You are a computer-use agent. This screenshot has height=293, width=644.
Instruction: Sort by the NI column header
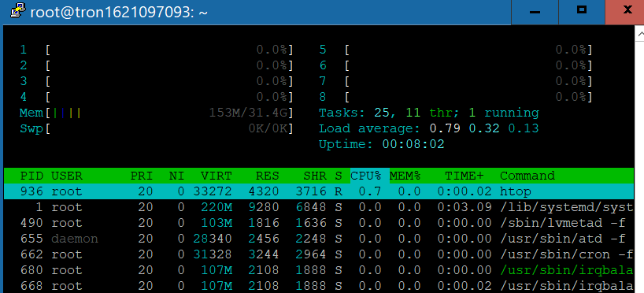tap(177, 176)
